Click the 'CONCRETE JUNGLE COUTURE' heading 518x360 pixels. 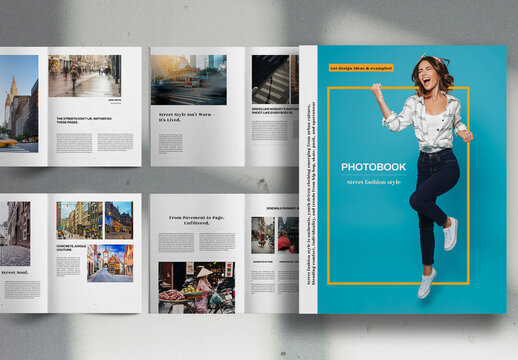71,248
